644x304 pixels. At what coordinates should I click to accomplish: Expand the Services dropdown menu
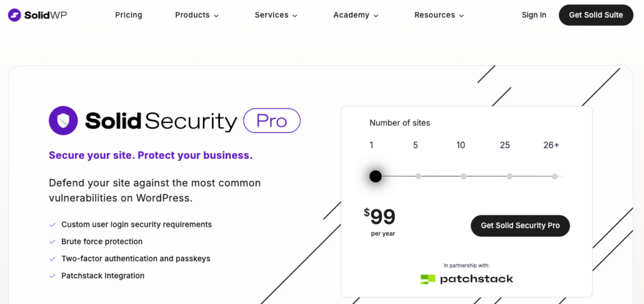tap(276, 15)
